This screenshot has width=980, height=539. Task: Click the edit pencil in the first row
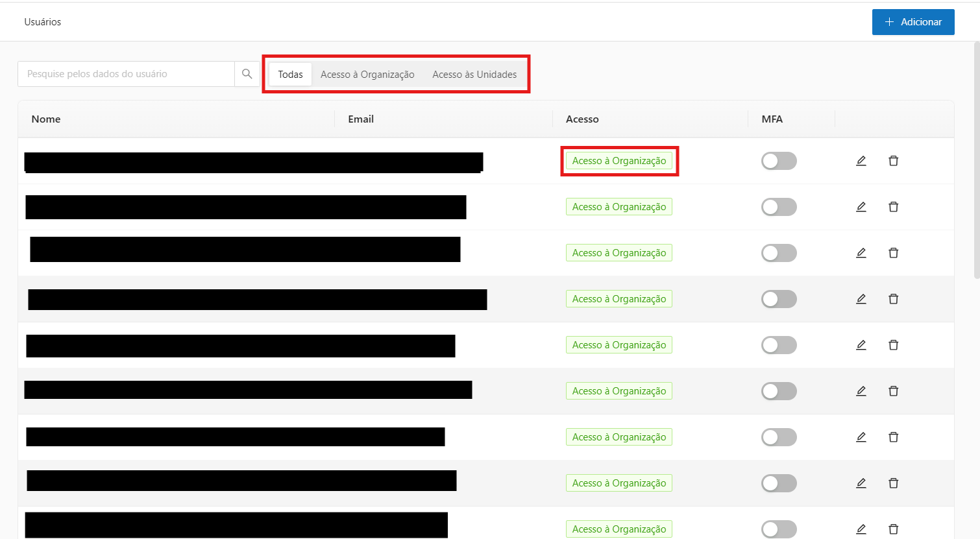[861, 161]
